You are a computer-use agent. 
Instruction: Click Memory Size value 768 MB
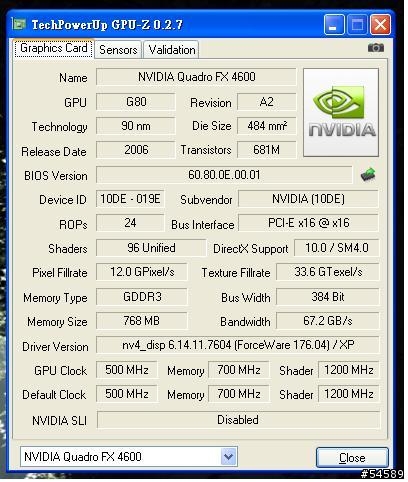[x=142, y=321]
